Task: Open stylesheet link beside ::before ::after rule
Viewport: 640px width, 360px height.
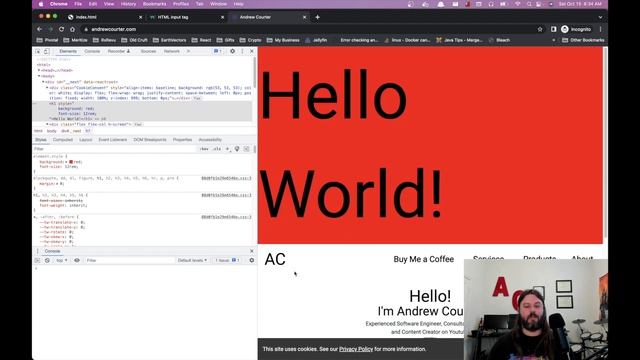Action: 226,217
